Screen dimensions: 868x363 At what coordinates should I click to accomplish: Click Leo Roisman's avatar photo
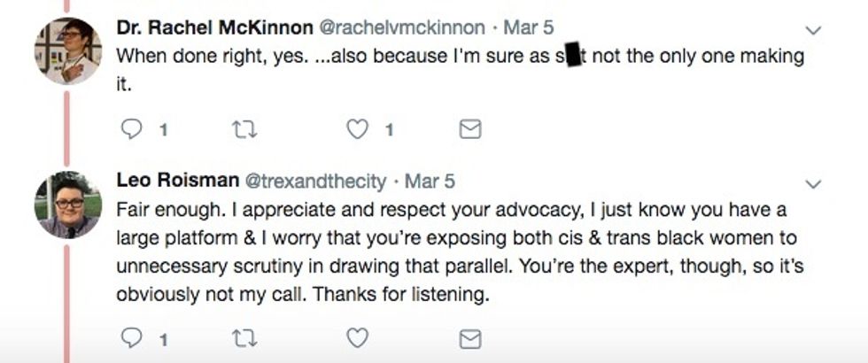point(67,205)
